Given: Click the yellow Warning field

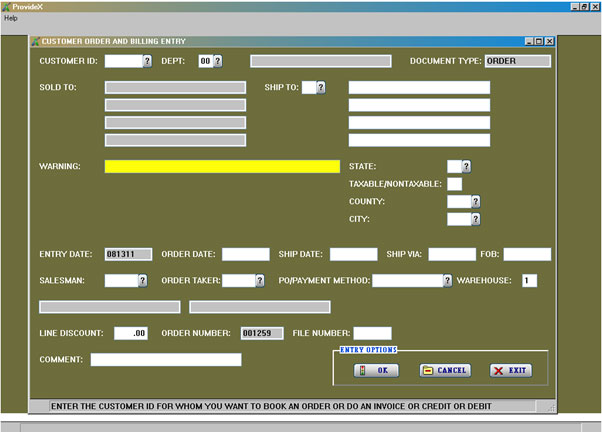Looking at the screenshot, I should click(222, 166).
